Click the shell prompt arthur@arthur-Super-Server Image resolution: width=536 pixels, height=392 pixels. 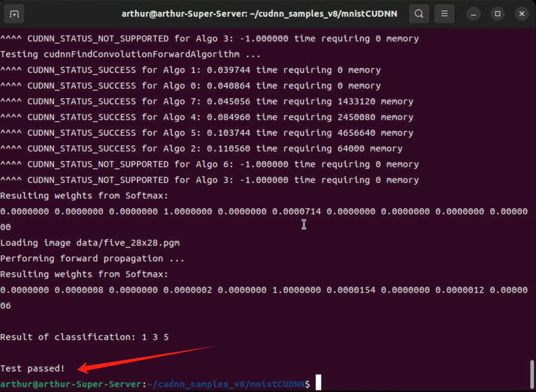[71, 384]
